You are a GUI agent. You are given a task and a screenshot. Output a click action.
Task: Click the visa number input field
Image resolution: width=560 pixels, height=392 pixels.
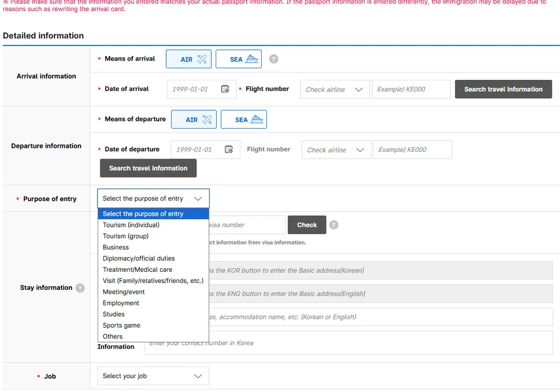pos(247,225)
